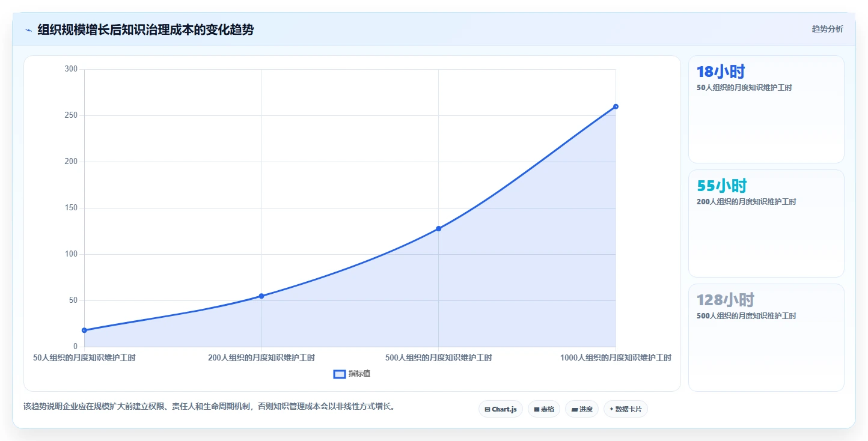Click the trend icon beside the title

[x=28, y=30]
